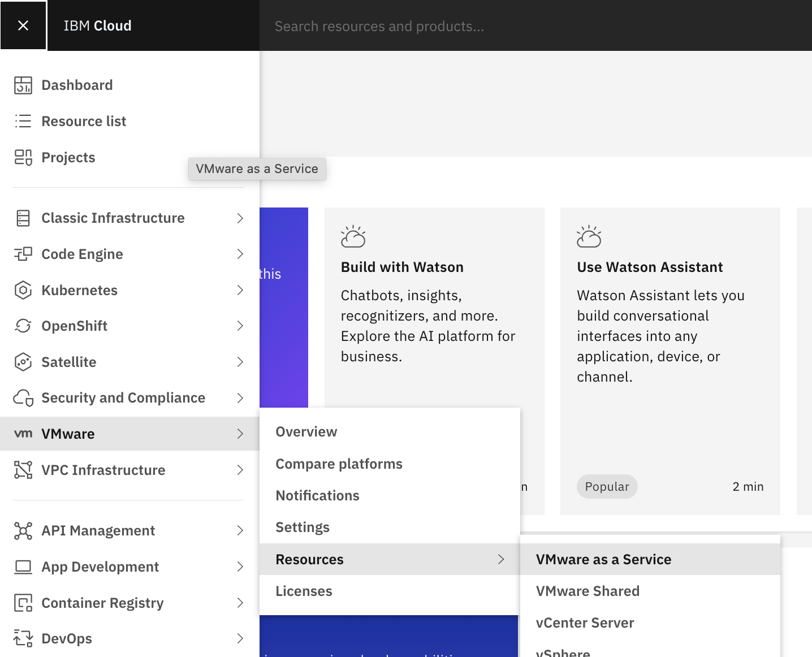This screenshot has width=812, height=657.
Task: Click the VMware vm logo icon
Action: coord(23,434)
